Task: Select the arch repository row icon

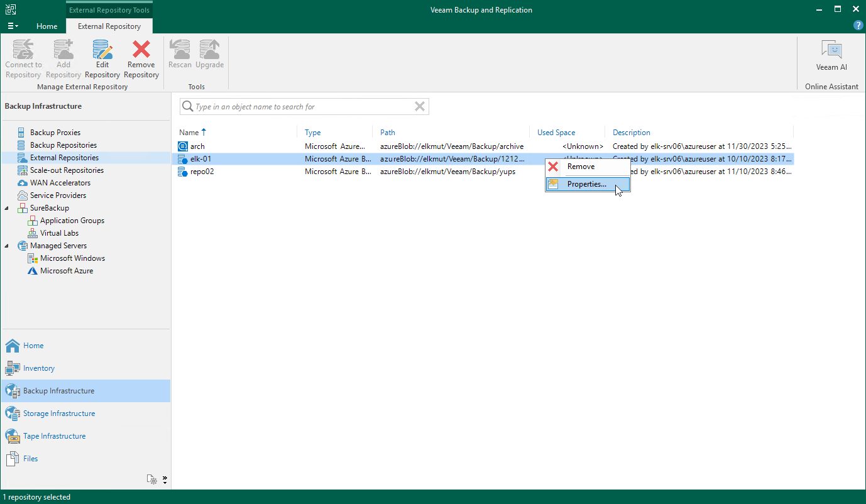Action: click(x=183, y=146)
